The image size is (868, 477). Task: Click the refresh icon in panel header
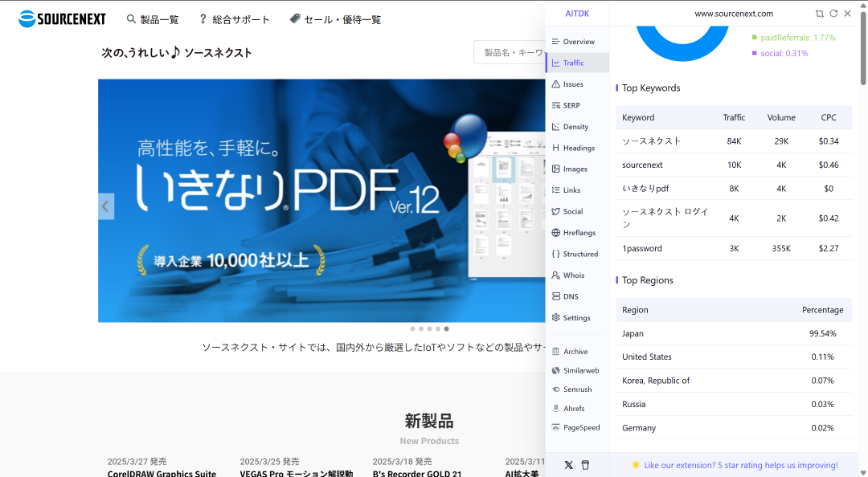coord(833,14)
